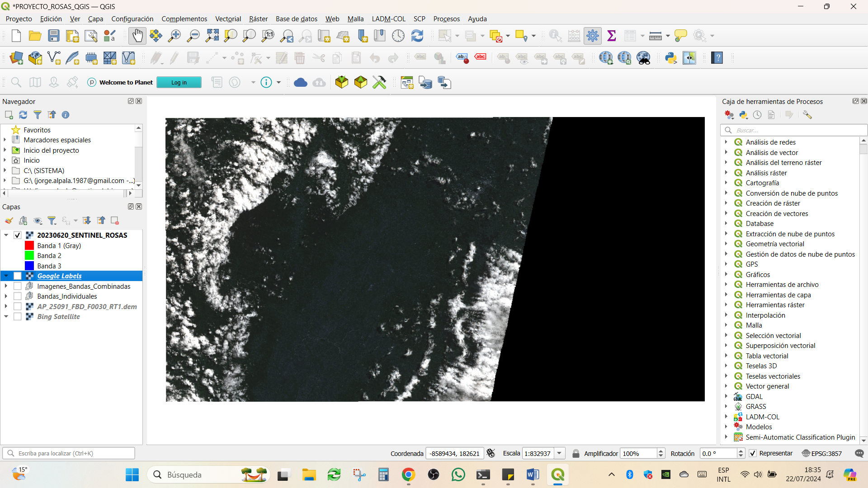Expand the Imagenes_Bandas_Combinadas group
868x488 pixels.
[6, 286]
